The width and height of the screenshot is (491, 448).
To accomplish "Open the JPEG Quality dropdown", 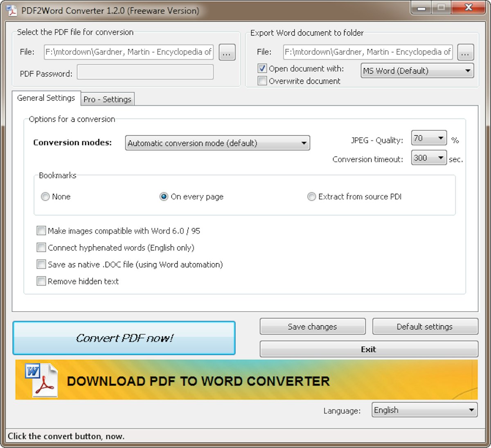I will pos(441,138).
